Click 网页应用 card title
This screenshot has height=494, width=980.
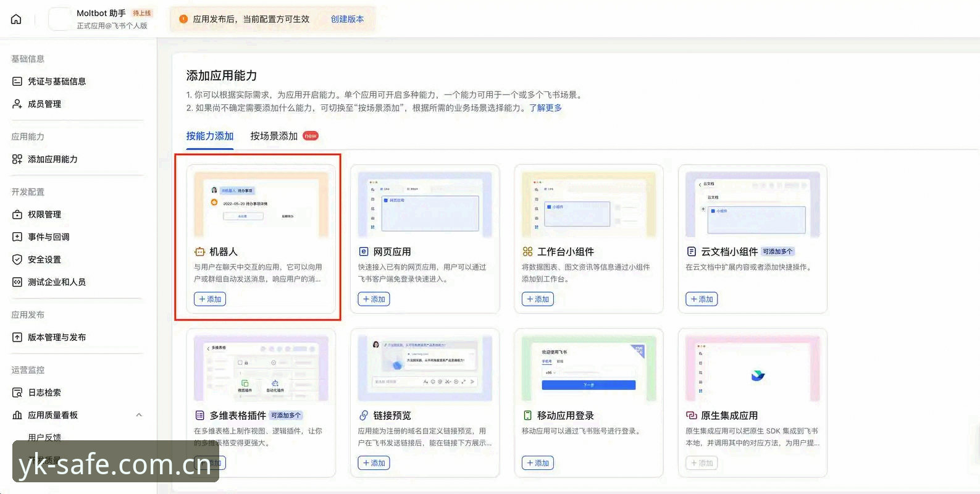(392, 252)
